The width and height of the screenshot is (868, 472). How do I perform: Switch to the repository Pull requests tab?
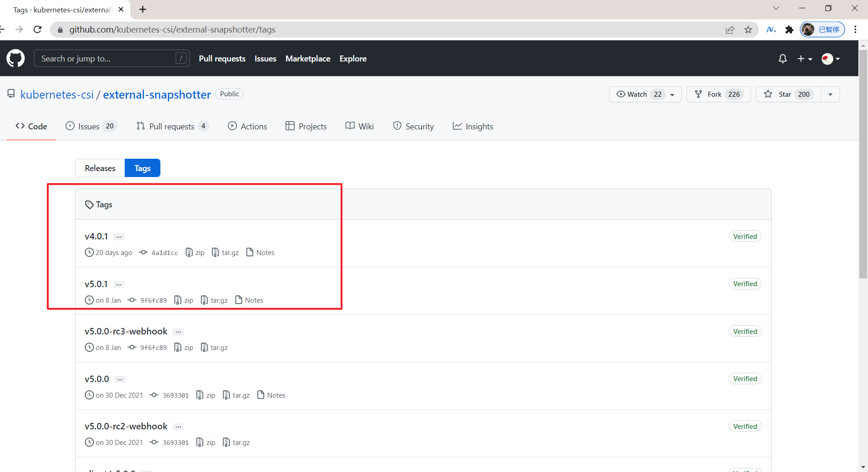click(173, 126)
